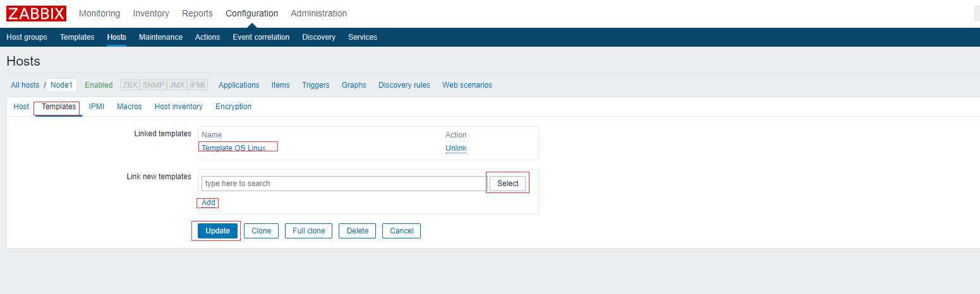This screenshot has width=980, height=294.
Task: Click the Link new templates label
Action: point(159,177)
